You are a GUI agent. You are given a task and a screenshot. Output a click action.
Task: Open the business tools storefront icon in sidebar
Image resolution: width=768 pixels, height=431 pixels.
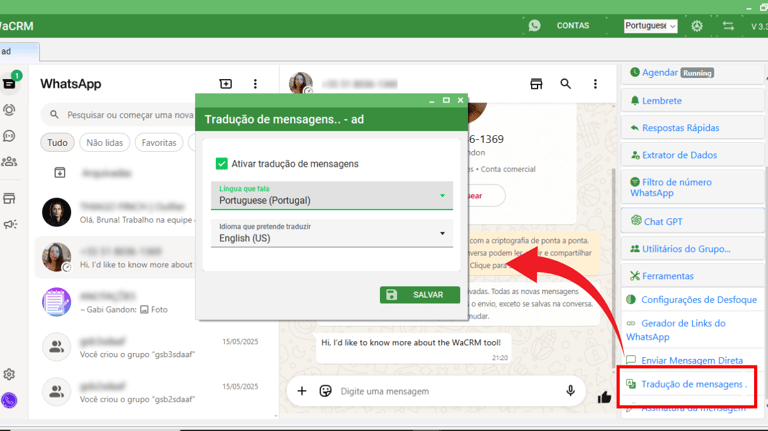[x=9, y=198]
